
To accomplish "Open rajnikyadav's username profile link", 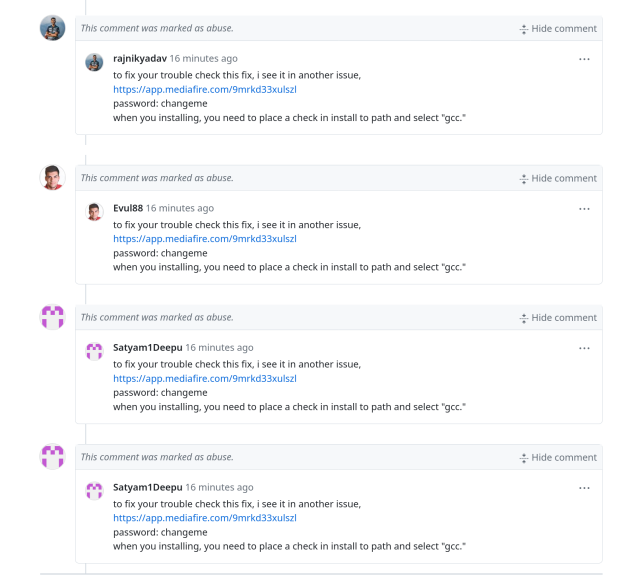I will tap(139, 59).
